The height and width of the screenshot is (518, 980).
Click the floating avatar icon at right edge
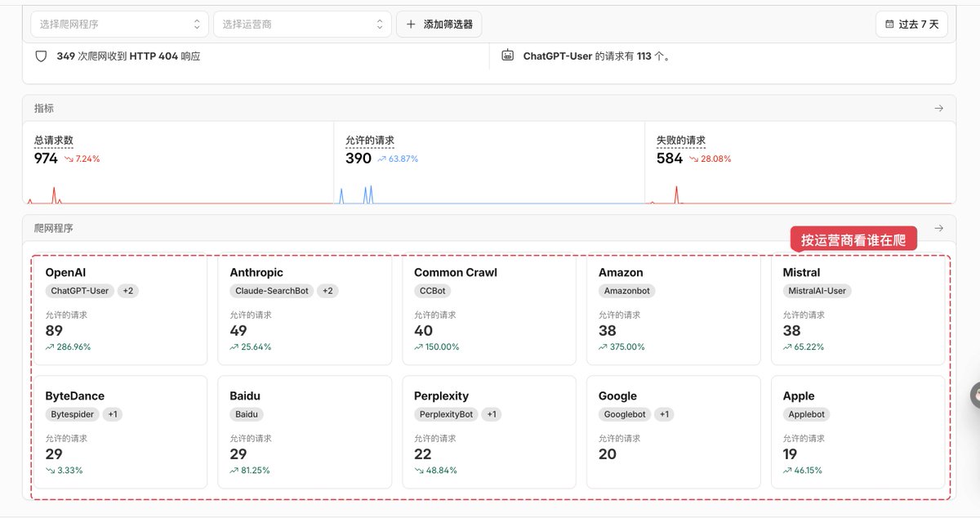click(974, 396)
